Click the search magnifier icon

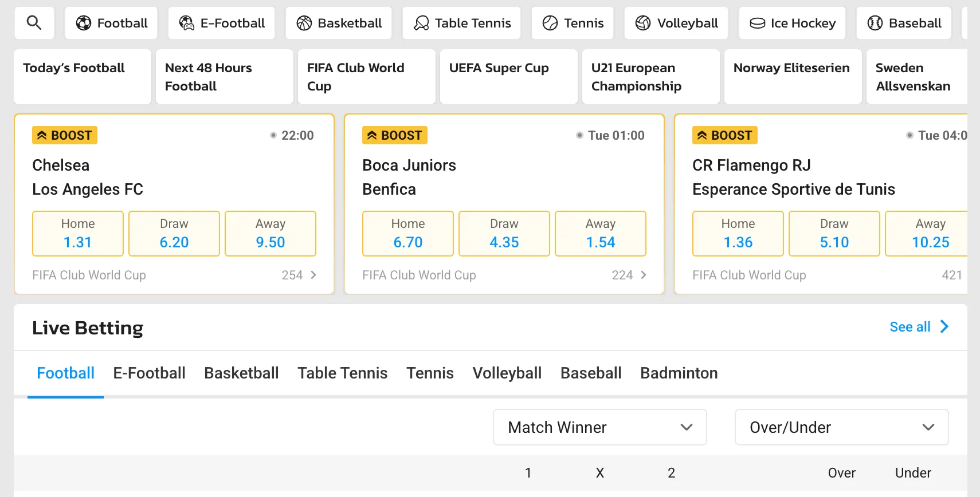coord(34,23)
